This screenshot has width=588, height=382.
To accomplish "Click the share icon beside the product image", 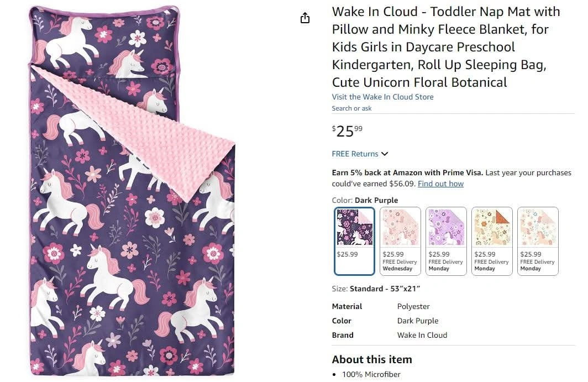I will coord(305,18).
